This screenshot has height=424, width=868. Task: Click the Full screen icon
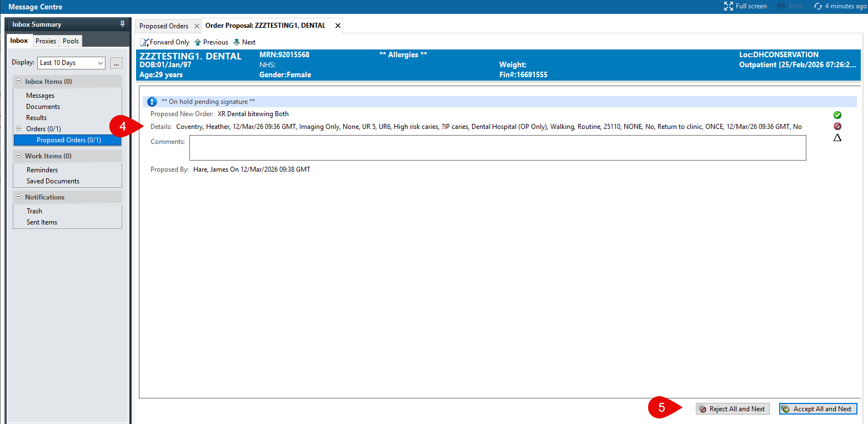coord(729,6)
